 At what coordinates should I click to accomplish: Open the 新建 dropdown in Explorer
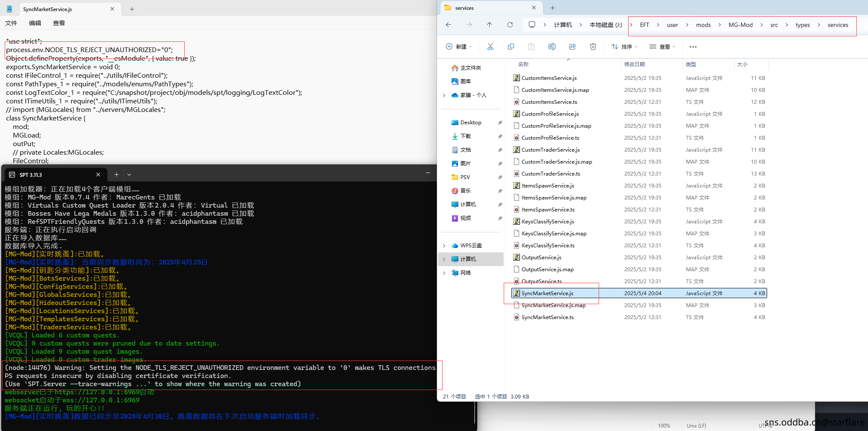click(459, 47)
